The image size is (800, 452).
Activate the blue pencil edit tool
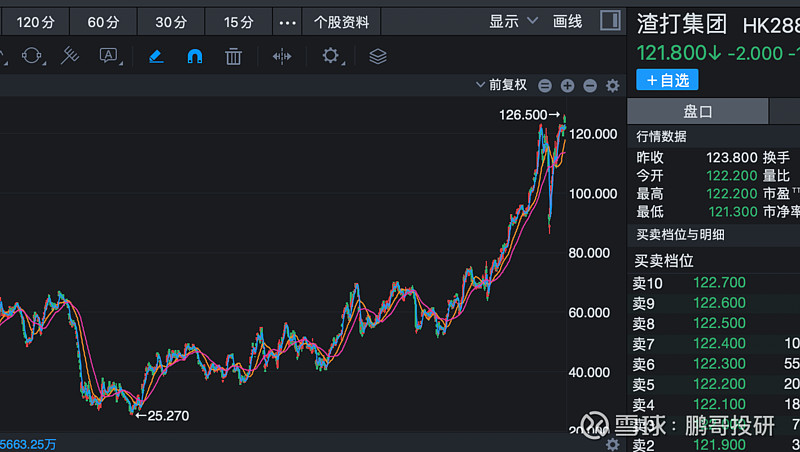[156, 56]
